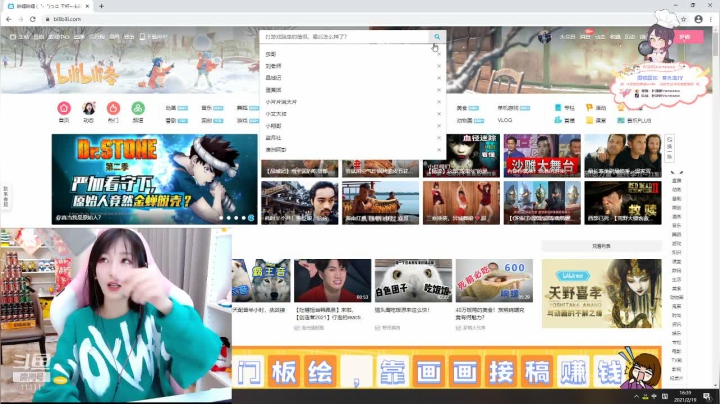Open the green 频道 channel icon
Image resolution: width=720 pixels, height=404 pixels.
coord(138,108)
